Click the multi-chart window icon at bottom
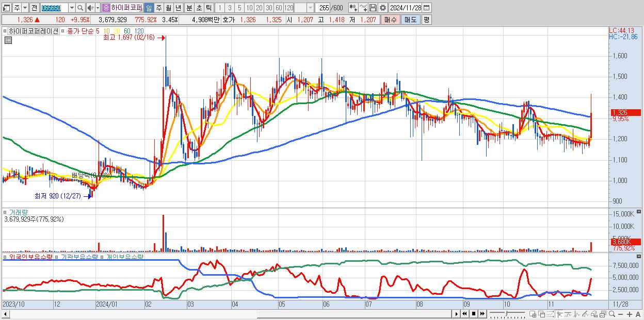This screenshot has width=644, height=320. point(603,314)
